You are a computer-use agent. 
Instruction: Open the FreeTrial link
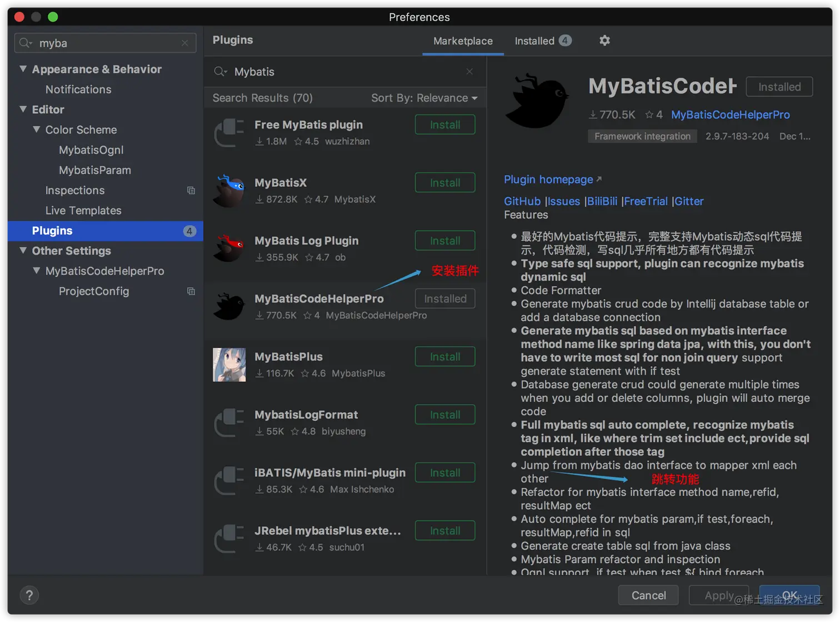[x=646, y=201]
